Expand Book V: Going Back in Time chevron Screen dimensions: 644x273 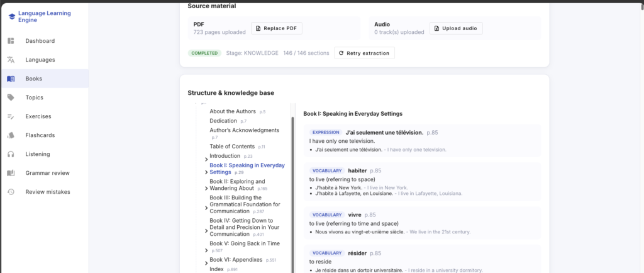point(206,250)
